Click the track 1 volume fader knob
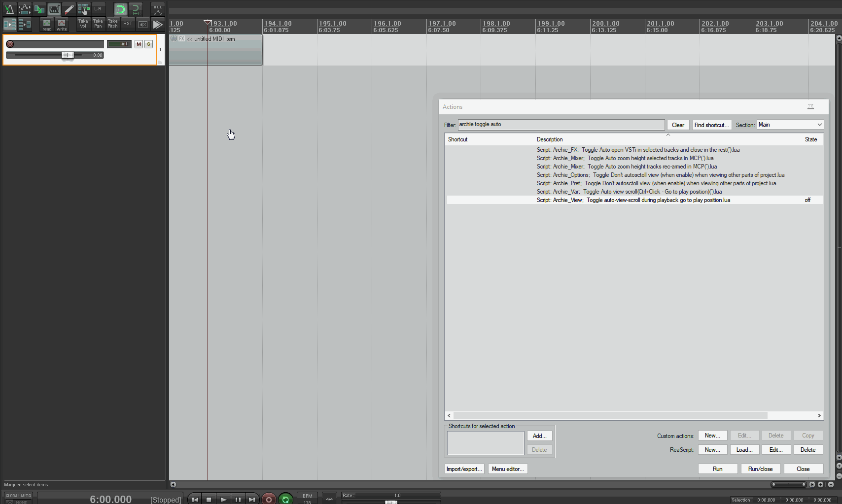842x504 pixels. click(68, 55)
